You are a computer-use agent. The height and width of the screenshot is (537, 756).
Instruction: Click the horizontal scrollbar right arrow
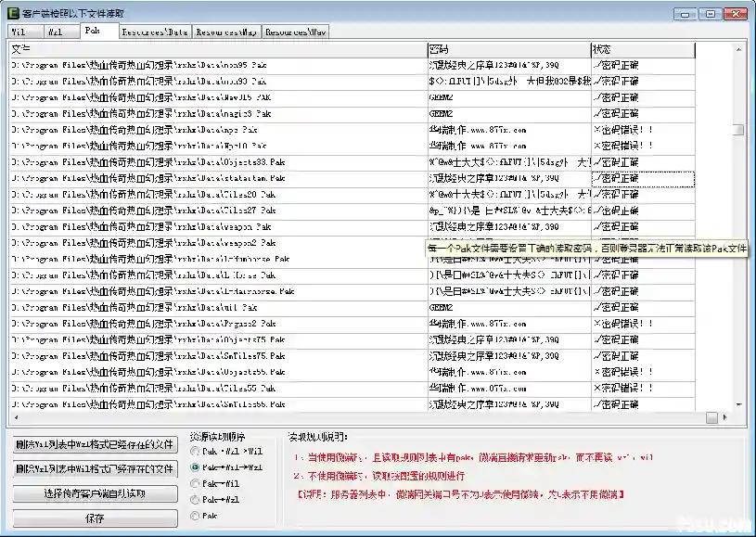[x=724, y=417]
